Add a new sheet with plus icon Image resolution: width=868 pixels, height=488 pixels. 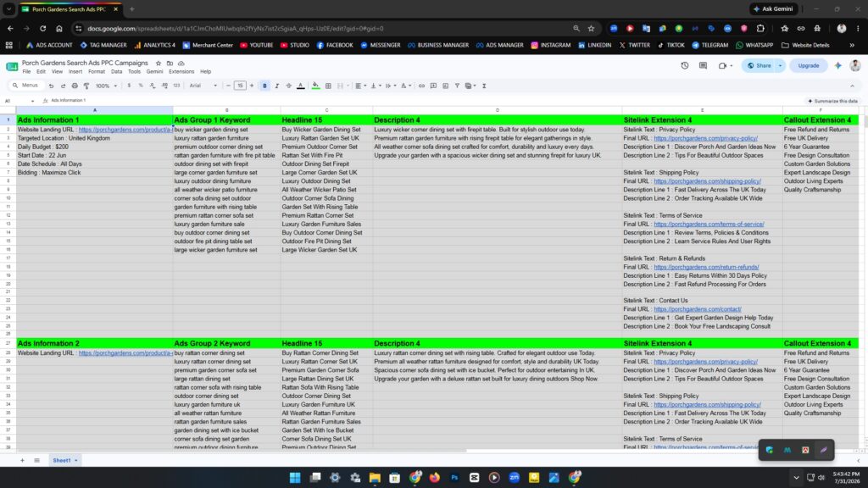[x=22, y=460]
